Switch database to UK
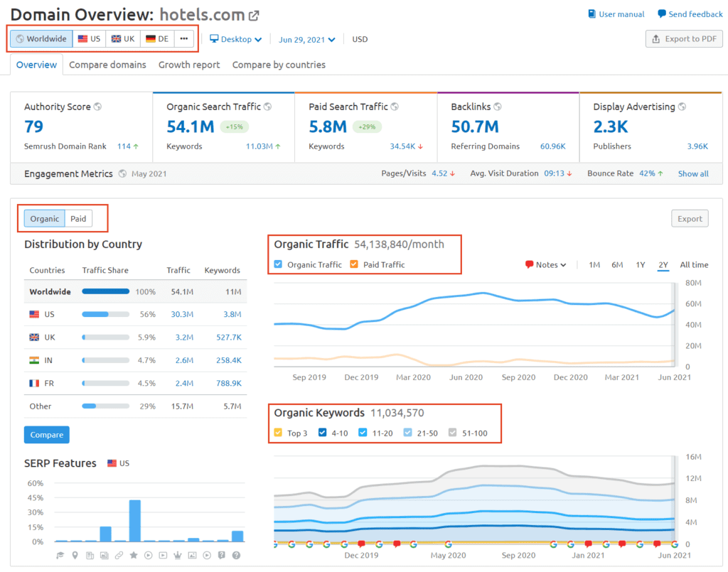This screenshot has height=572, width=728. (123, 38)
